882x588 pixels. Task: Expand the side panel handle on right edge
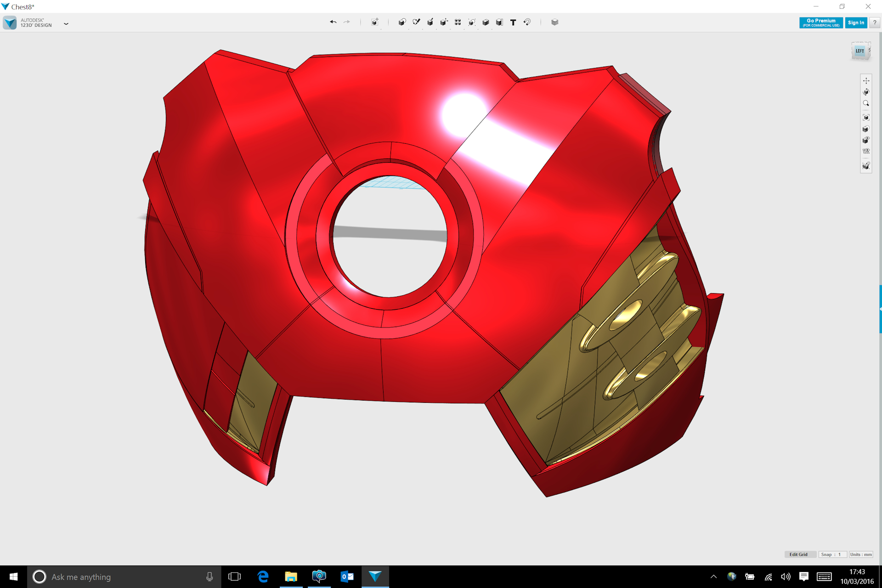(880, 309)
